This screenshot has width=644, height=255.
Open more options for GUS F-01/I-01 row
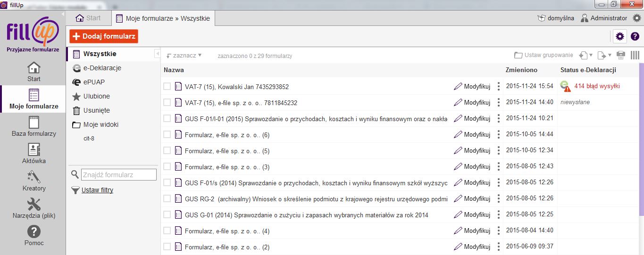498,118
